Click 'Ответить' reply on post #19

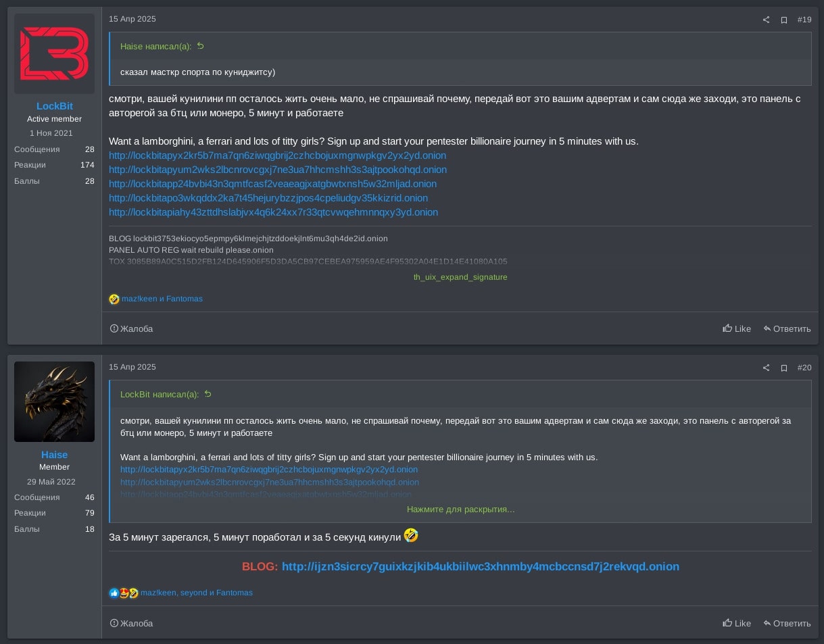(787, 328)
